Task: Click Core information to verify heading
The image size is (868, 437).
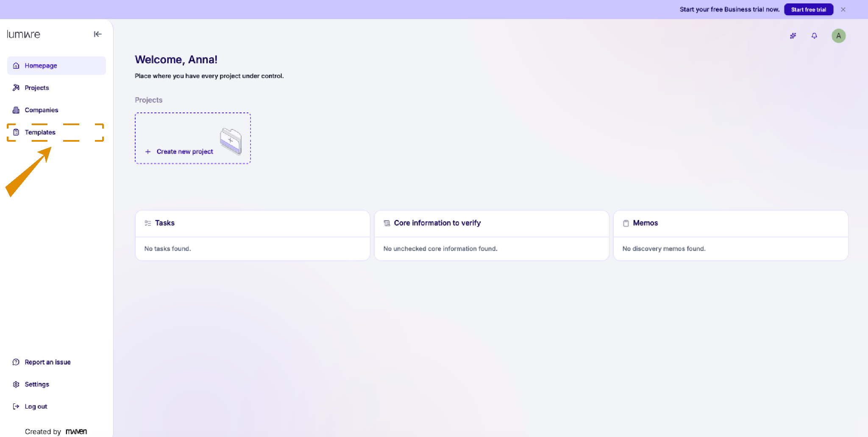Action: 437,223
